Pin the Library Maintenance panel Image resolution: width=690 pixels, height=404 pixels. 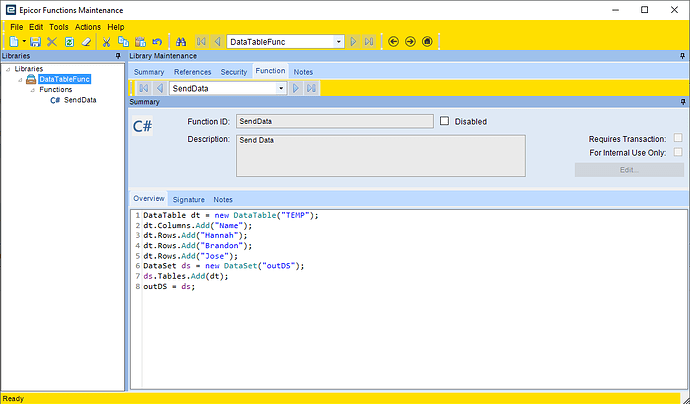pos(683,56)
